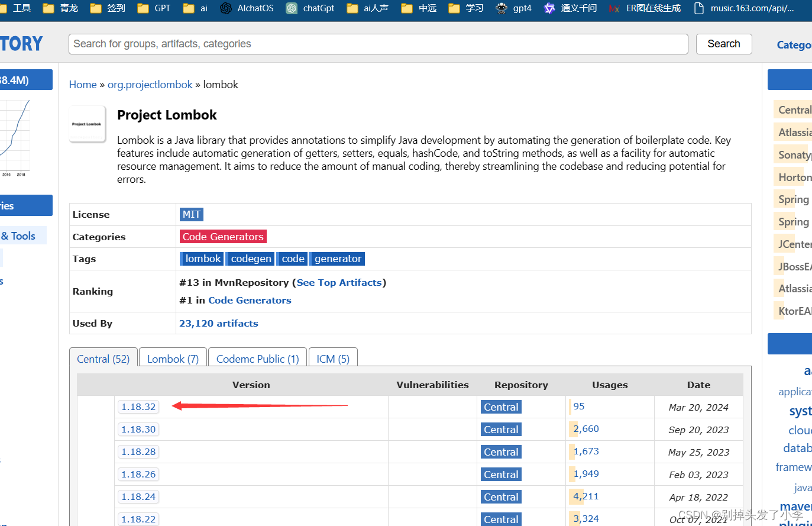Open 23,120 artifacts used-by link
This screenshot has height=526, width=812.
[x=219, y=324]
